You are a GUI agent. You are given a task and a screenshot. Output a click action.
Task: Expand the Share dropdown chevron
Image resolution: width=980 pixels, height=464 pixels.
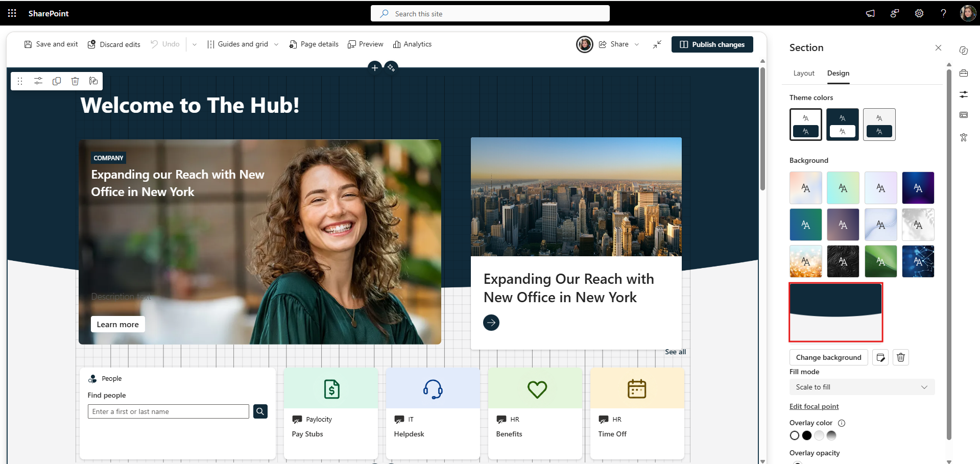637,44
